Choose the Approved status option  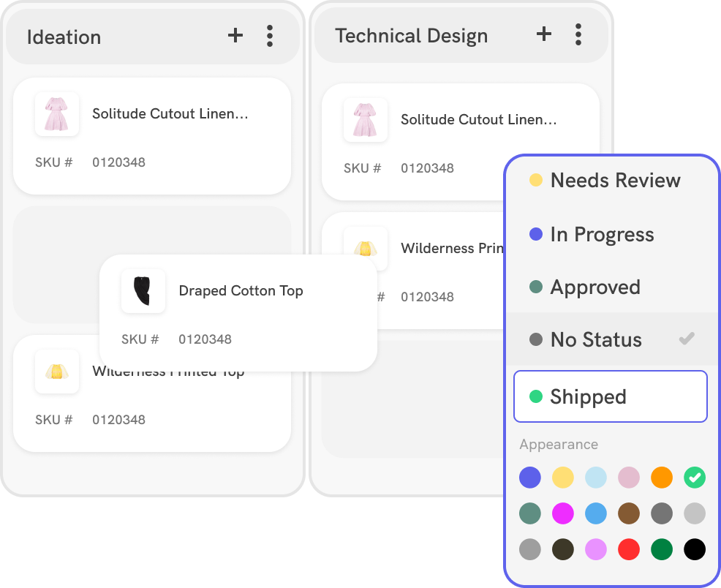coord(611,287)
